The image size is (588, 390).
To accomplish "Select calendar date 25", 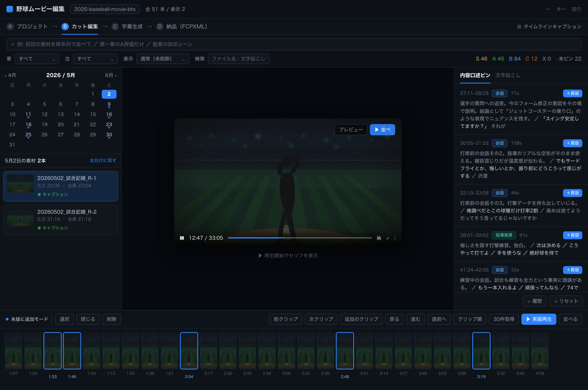I will click(x=28, y=135).
